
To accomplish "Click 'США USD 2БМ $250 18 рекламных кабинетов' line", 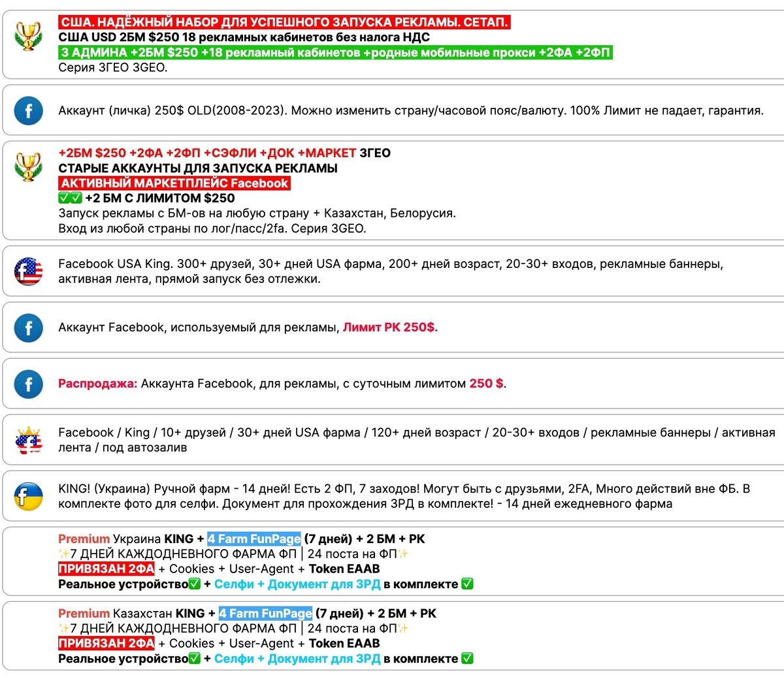I will pos(244,37).
